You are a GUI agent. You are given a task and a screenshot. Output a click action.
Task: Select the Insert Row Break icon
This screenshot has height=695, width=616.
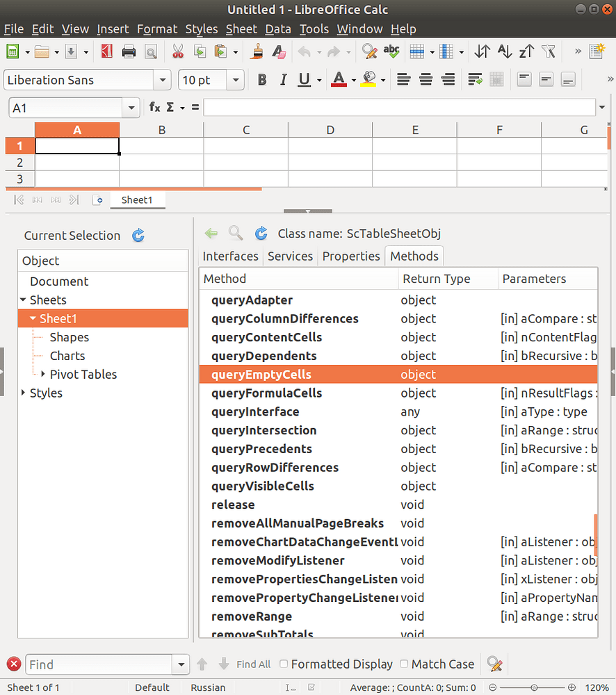417,51
